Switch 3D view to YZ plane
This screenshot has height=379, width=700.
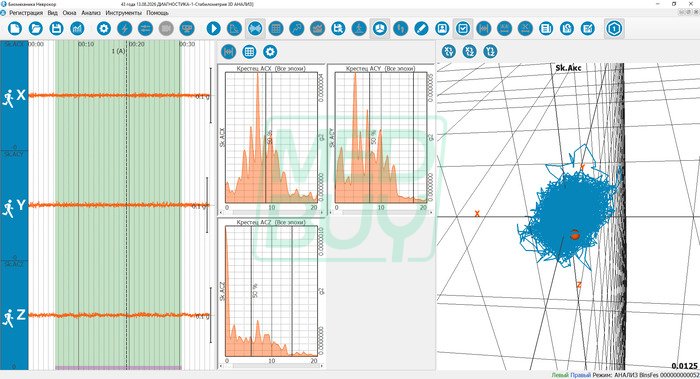490,52
